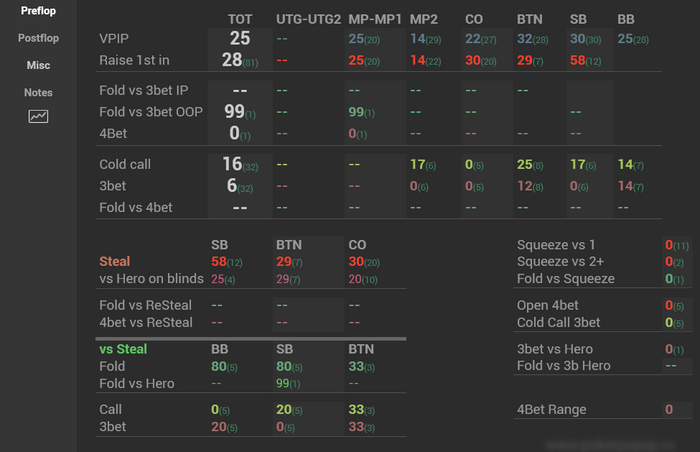Select the Misc tab
The width and height of the screenshot is (700, 452).
38,65
